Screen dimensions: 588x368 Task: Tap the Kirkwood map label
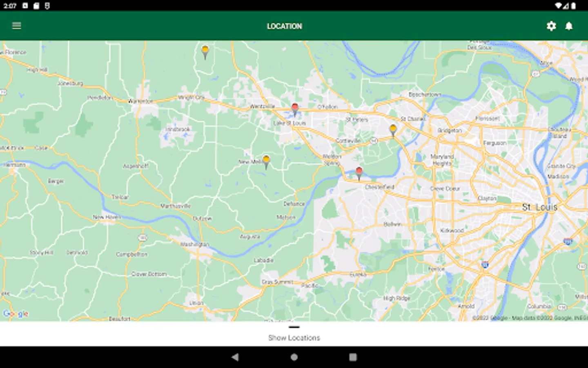pos(452,230)
